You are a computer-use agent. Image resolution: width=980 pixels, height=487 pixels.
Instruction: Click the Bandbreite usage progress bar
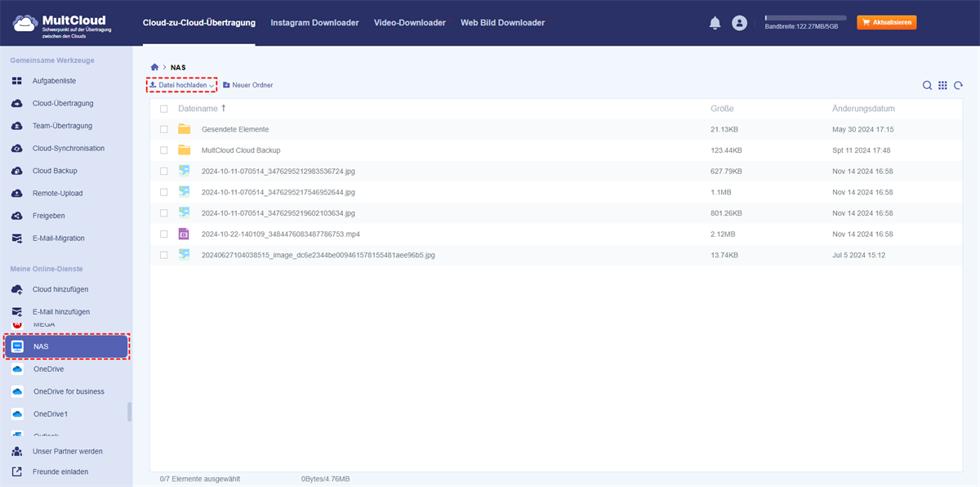804,17
